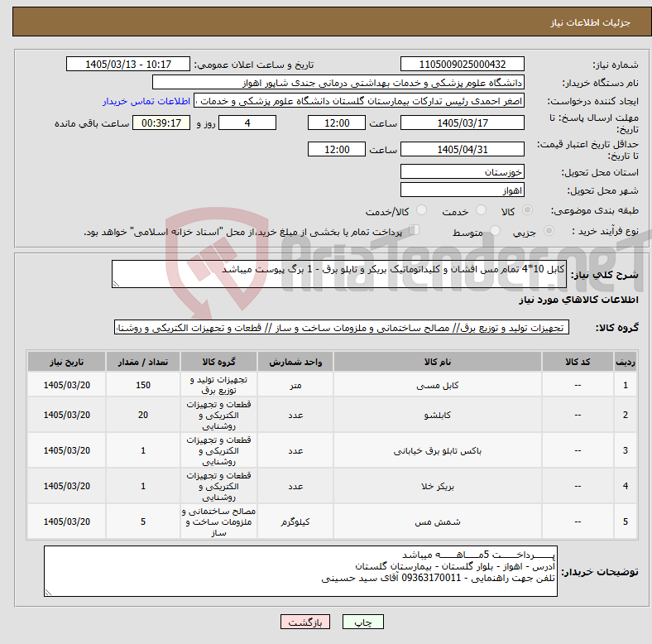
Task: Click the announcement date field 1405/03/13 - 10:17
Action: [x=128, y=64]
